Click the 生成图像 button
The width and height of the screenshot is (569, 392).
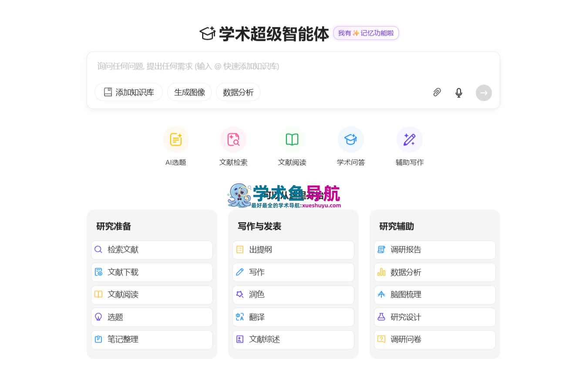(x=189, y=92)
